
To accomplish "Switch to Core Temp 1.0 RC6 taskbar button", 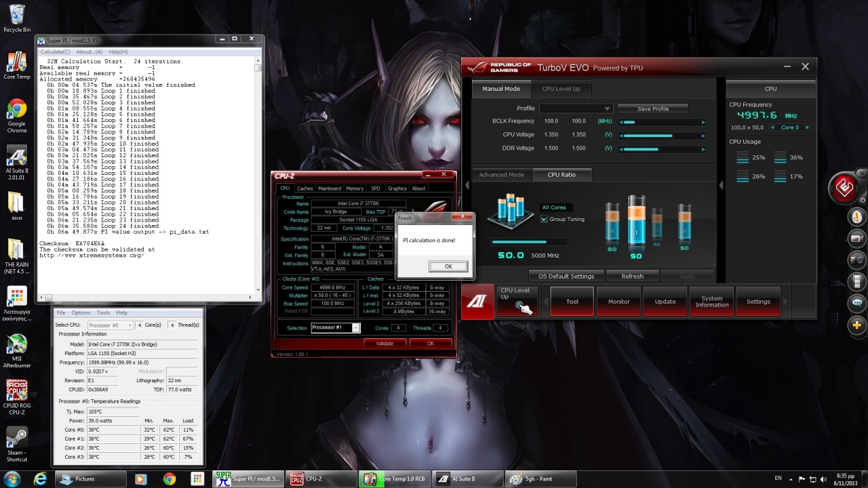I will click(395, 479).
